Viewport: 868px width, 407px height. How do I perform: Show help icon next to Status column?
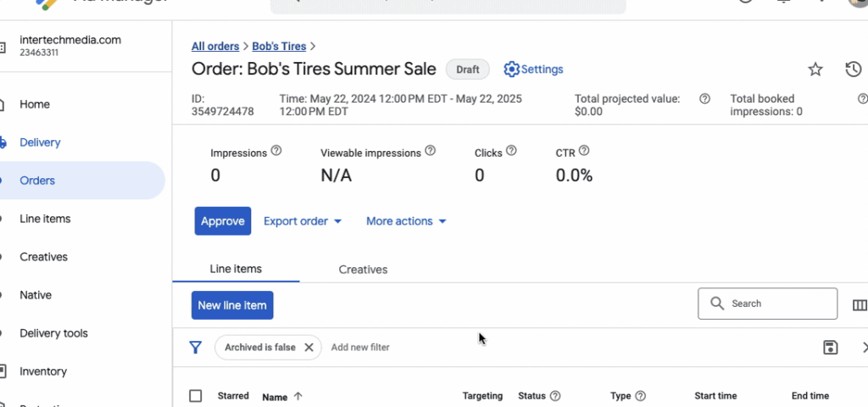click(555, 396)
